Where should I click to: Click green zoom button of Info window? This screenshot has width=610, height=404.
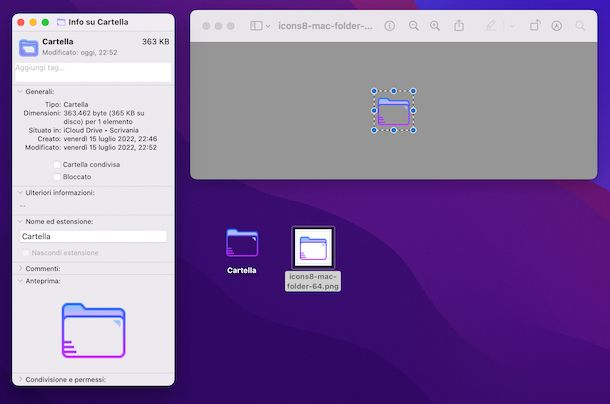click(45, 23)
